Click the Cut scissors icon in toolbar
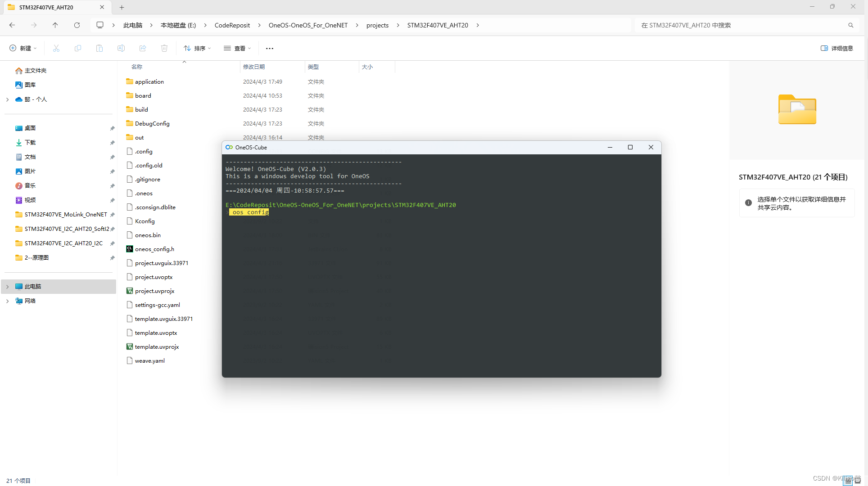Viewport: 868px width, 486px height. coord(56,48)
